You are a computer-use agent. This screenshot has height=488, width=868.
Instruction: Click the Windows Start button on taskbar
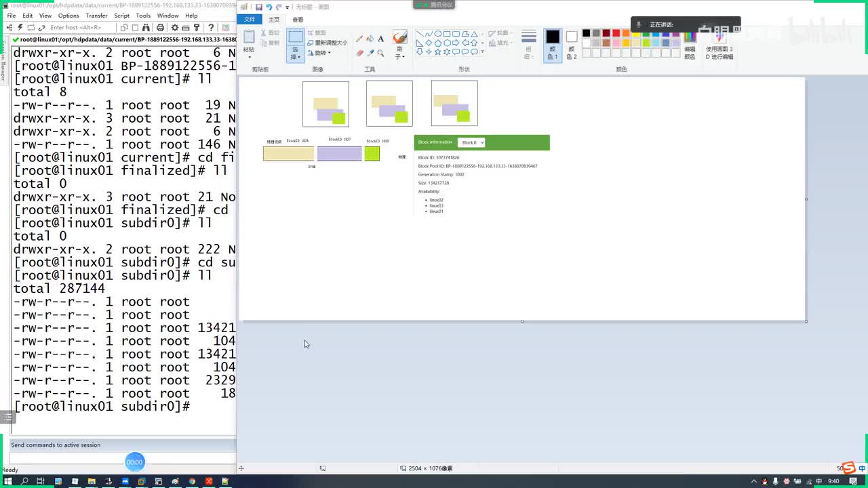coord(8,481)
